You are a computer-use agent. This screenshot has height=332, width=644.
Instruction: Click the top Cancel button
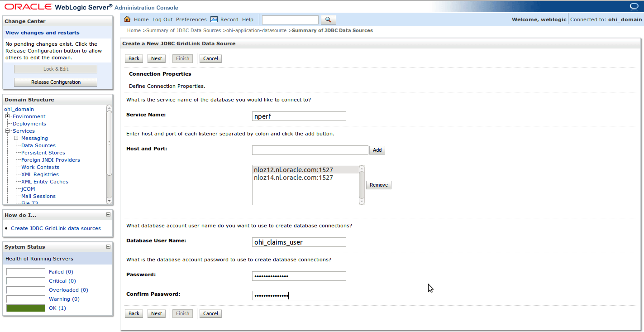click(210, 58)
